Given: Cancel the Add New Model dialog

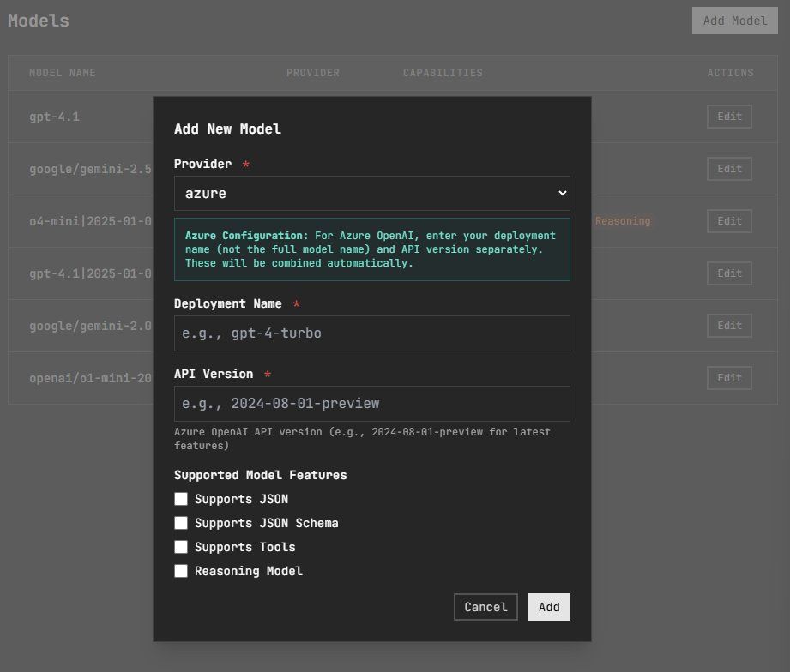Looking at the screenshot, I should pyautogui.click(x=485, y=607).
